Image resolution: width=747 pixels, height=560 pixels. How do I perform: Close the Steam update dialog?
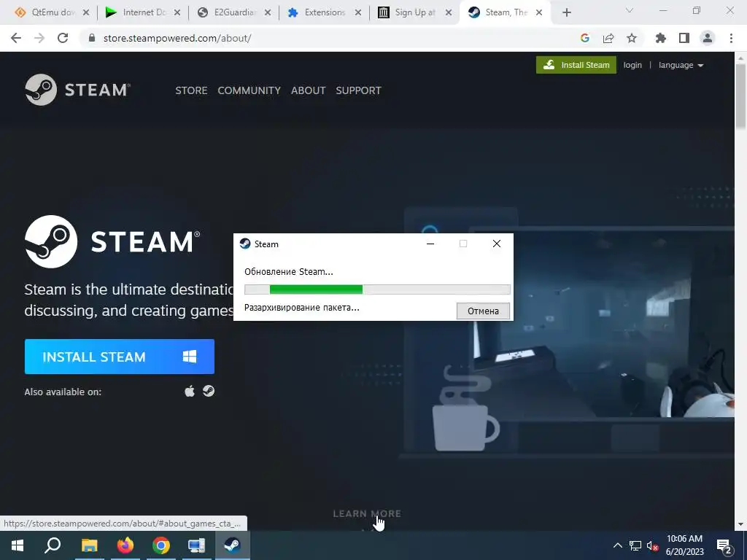click(x=496, y=244)
